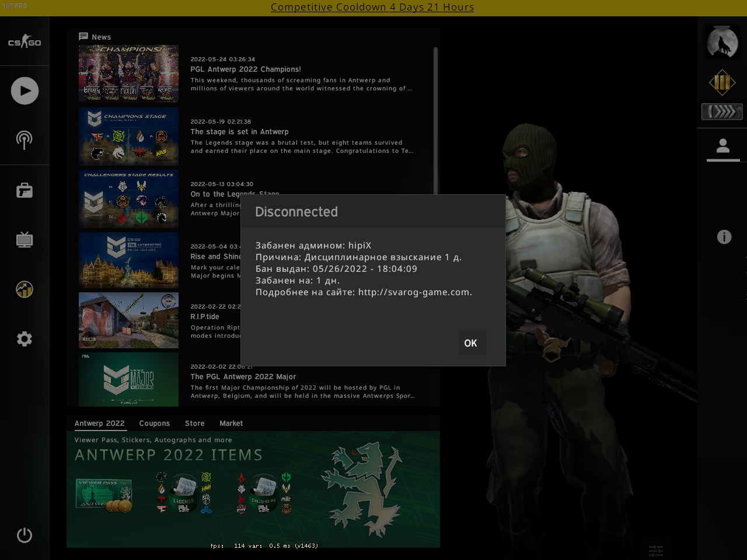Click the ANTWERP 2022 ITEMS banner title
The width and height of the screenshot is (747, 560).
pyautogui.click(x=169, y=455)
